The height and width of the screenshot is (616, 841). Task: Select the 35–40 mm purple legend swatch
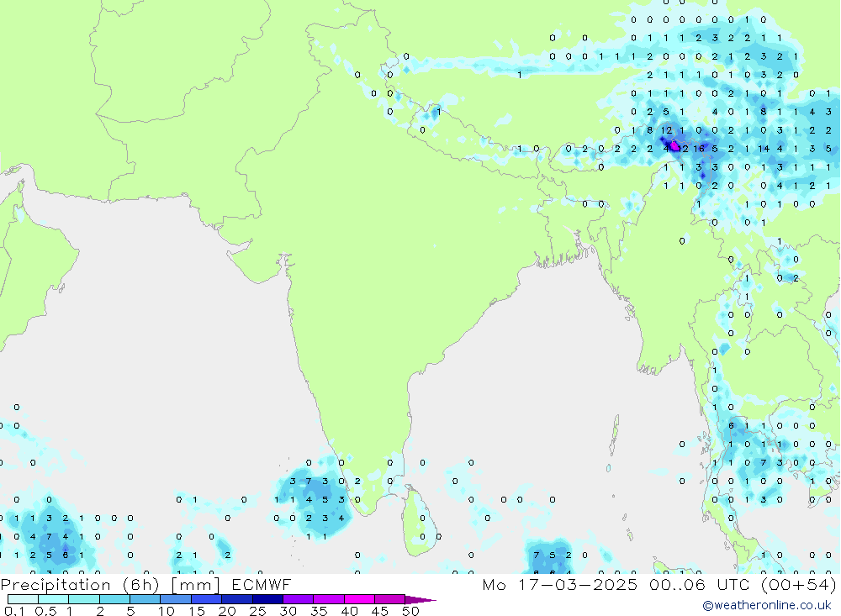pyautogui.click(x=328, y=599)
